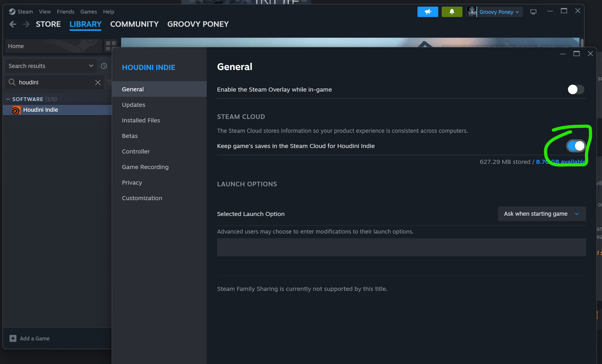This screenshot has height=364, width=602.
Task: Enter Big Picture mode via monitor icon
Action: (x=533, y=12)
